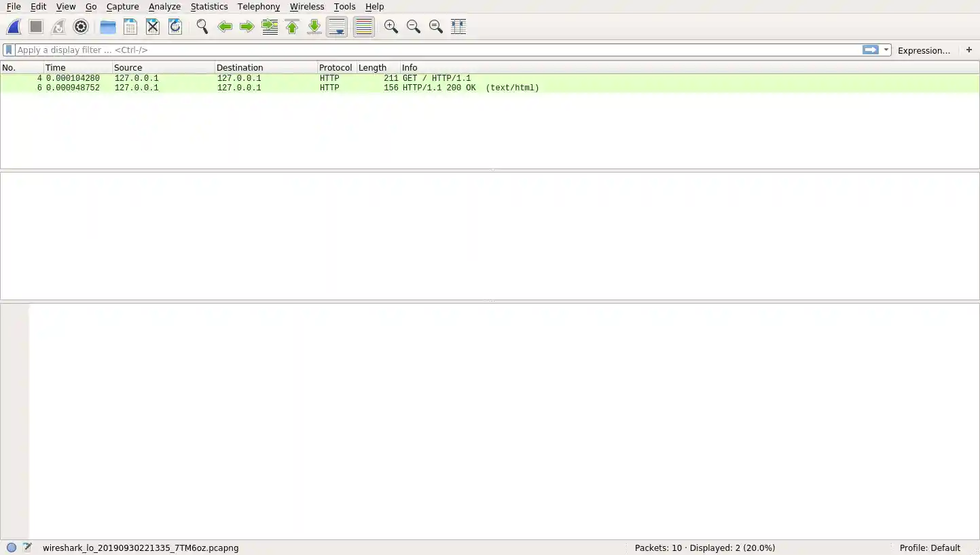Enable zoom in on packet text
This screenshot has width=980, height=555.
point(391,26)
